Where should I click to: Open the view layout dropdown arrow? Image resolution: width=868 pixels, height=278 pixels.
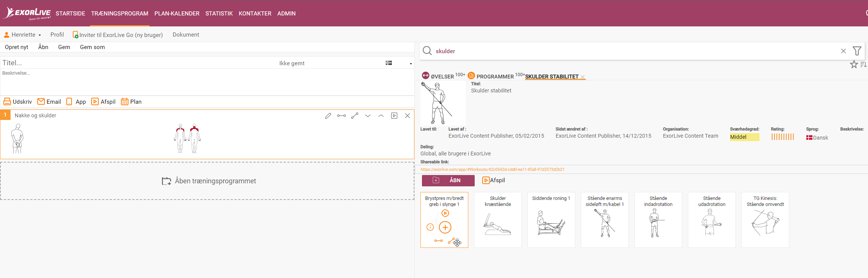[411, 63]
